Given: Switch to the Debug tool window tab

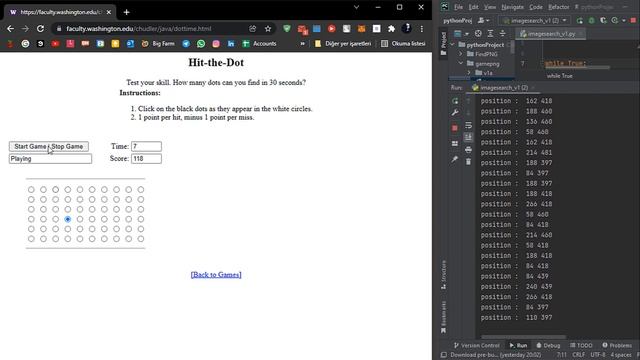Looking at the screenshot, I should point(548,346).
